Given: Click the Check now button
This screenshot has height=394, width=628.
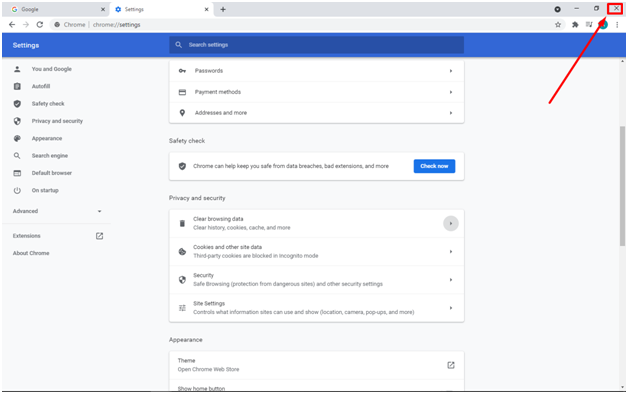Looking at the screenshot, I should click(434, 166).
